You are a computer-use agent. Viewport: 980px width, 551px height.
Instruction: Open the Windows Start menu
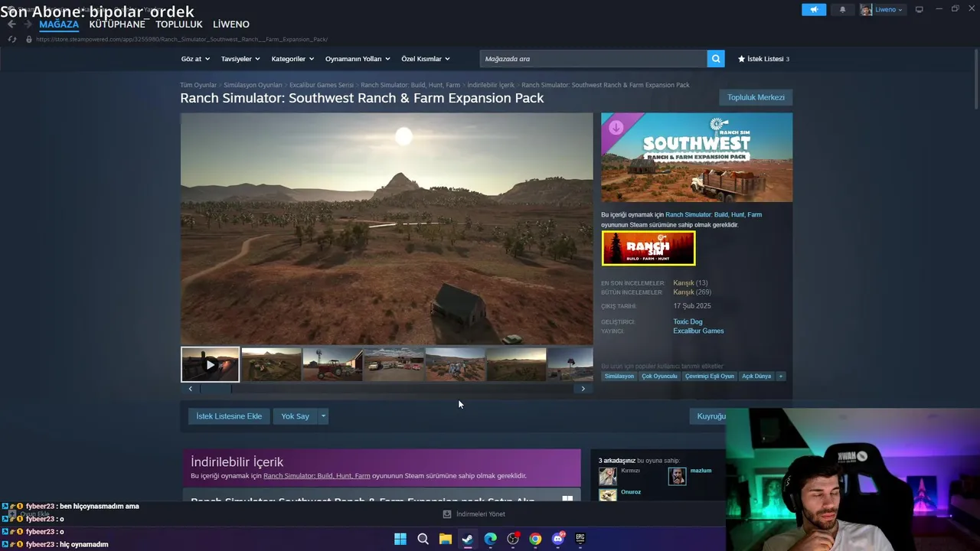400,539
